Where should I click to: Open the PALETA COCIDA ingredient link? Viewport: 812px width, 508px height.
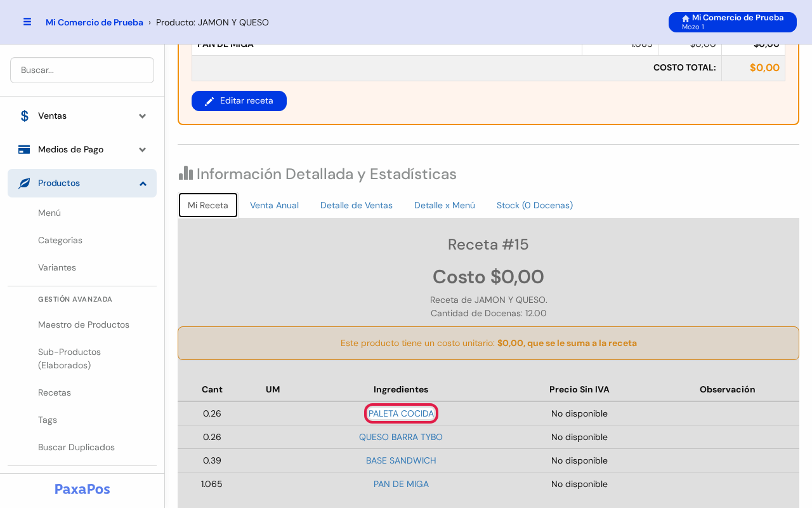(401, 413)
